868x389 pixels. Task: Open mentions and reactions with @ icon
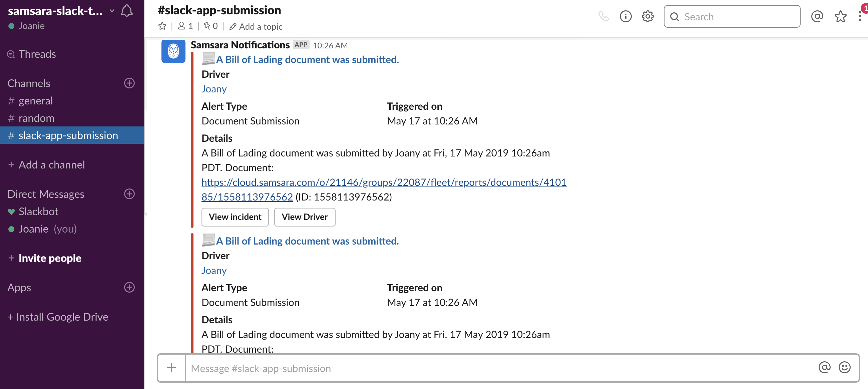pos(817,16)
